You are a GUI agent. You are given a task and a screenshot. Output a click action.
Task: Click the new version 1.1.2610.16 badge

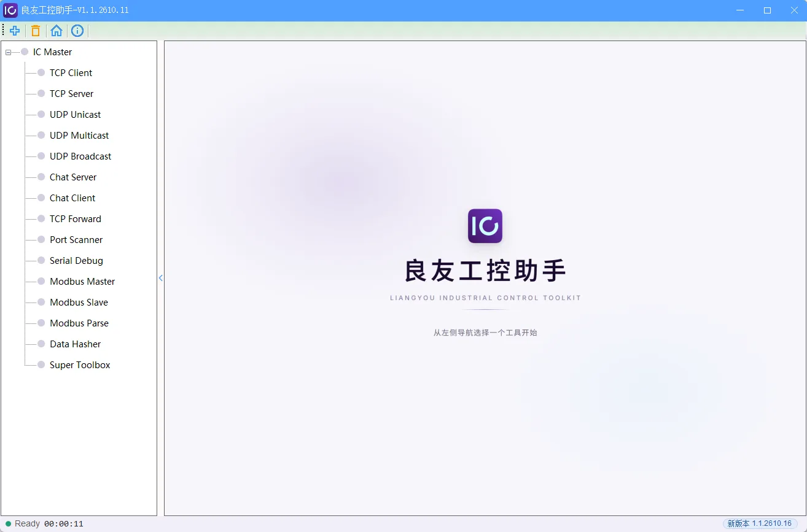[x=760, y=523]
